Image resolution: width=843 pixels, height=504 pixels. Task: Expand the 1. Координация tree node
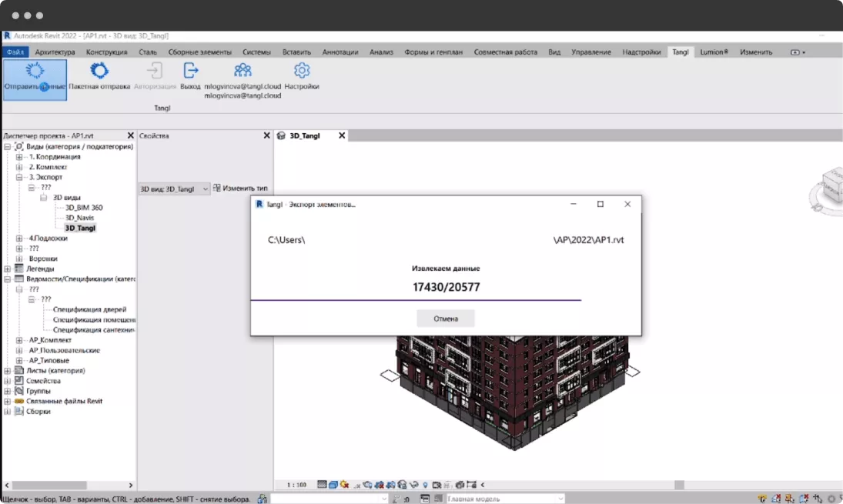pos(20,157)
